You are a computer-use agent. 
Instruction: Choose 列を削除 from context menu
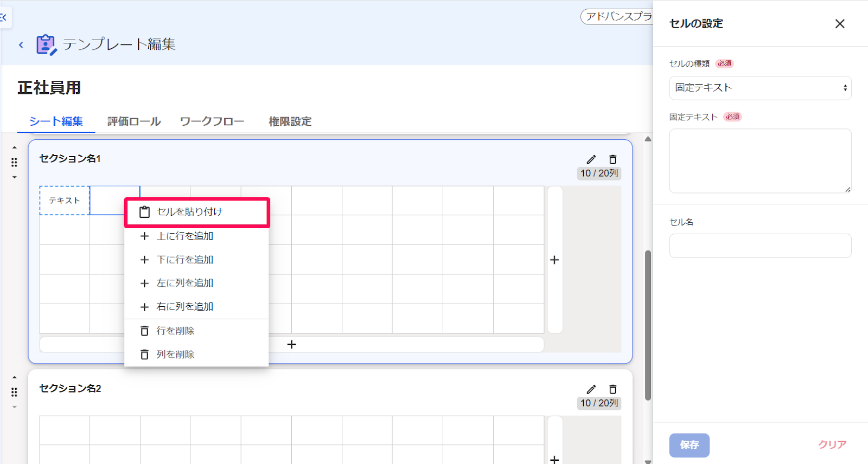[196, 355]
